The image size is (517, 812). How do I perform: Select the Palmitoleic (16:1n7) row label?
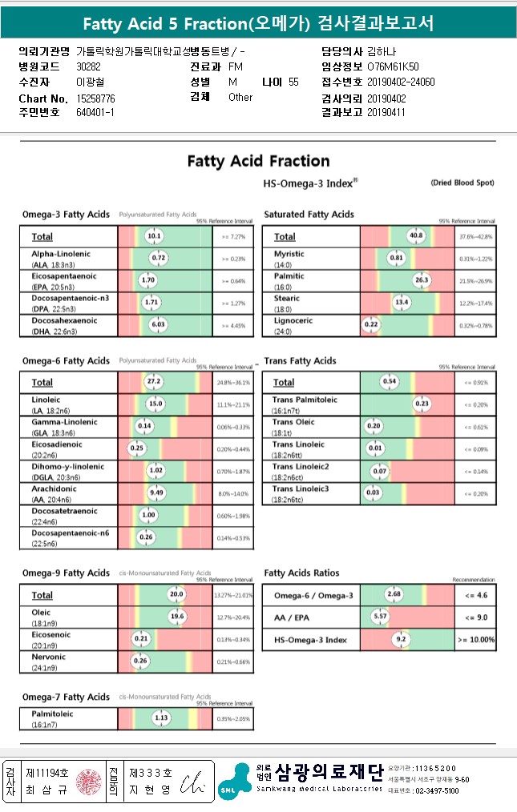pyautogui.click(x=53, y=718)
